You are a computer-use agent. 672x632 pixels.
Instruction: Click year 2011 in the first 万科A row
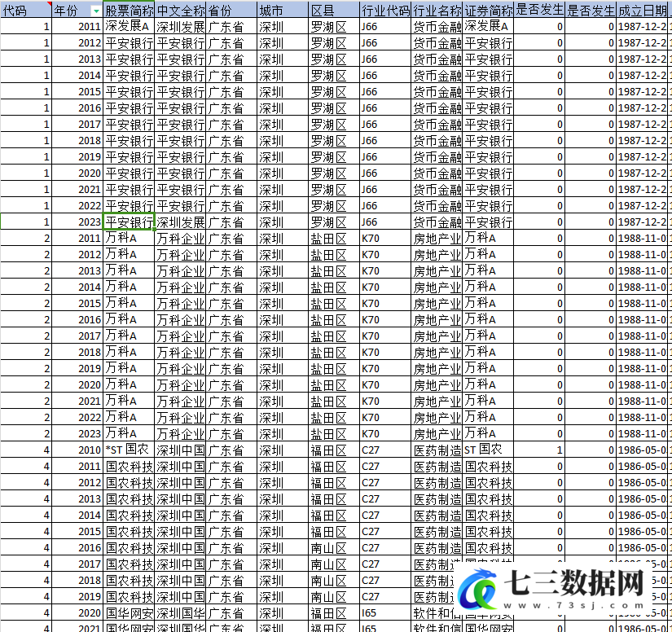pos(77,239)
